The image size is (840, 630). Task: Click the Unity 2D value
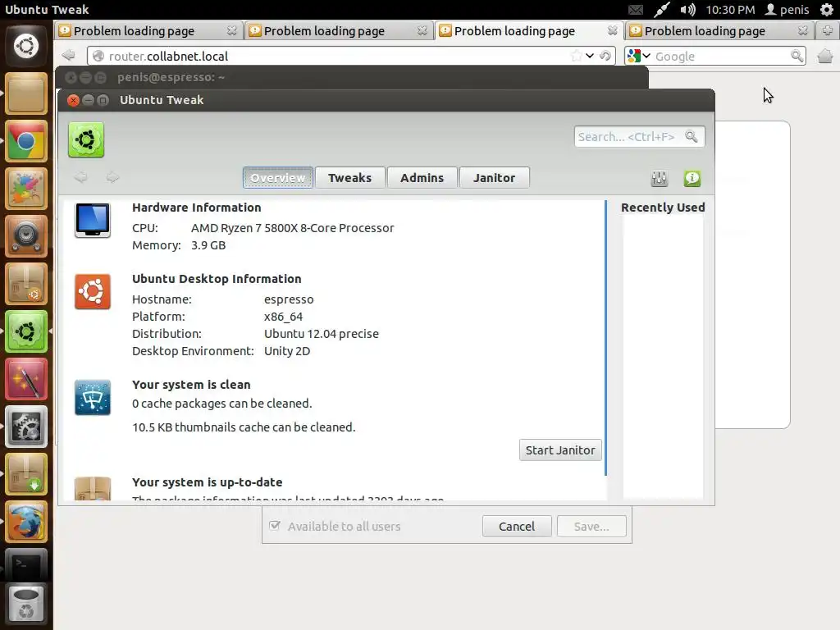[x=287, y=351]
